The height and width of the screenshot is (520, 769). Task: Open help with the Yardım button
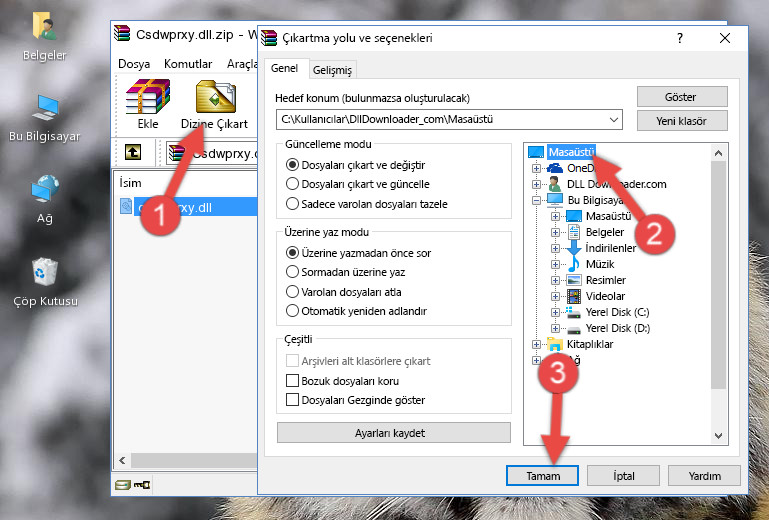pyautogui.click(x=704, y=476)
